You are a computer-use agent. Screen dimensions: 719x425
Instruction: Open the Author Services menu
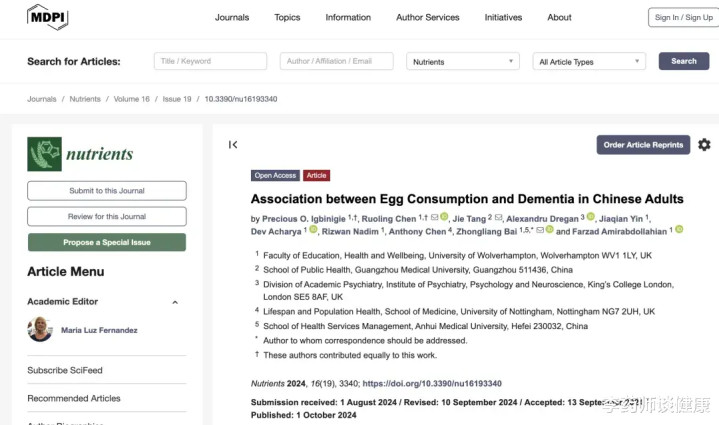[x=428, y=17]
